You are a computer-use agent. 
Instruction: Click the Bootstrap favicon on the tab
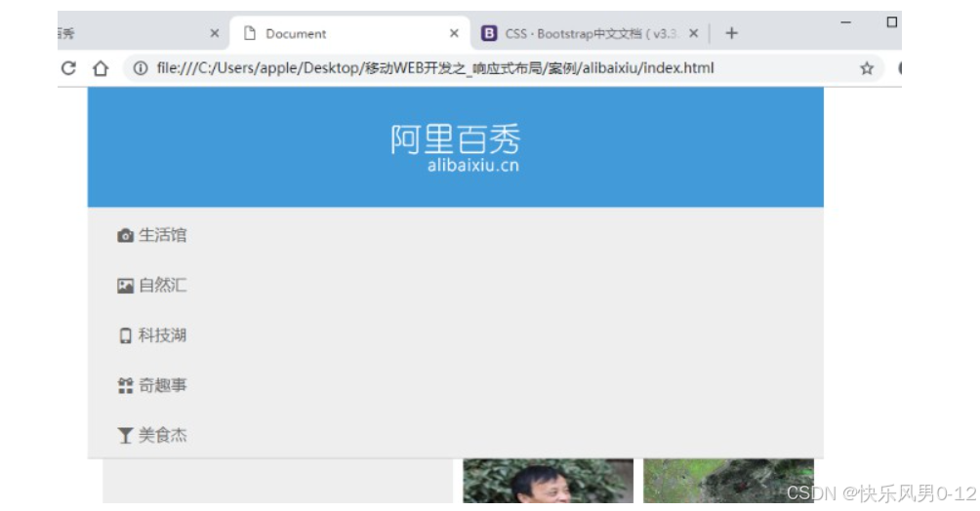click(489, 33)
